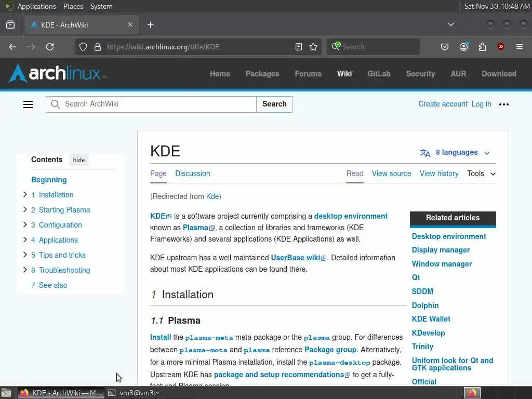Click the padlock site information icon
The image size is (532, 399).
tap(98, 47)
